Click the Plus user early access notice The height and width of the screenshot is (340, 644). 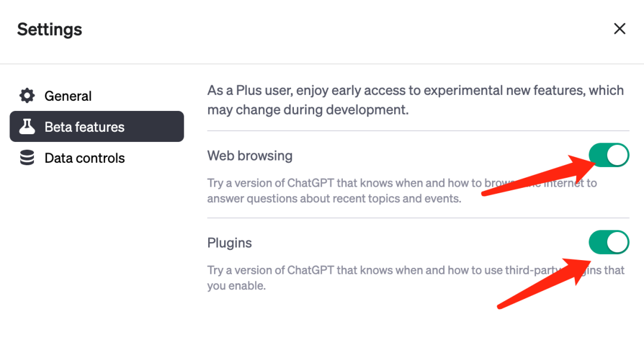click(x=415, y=100)
